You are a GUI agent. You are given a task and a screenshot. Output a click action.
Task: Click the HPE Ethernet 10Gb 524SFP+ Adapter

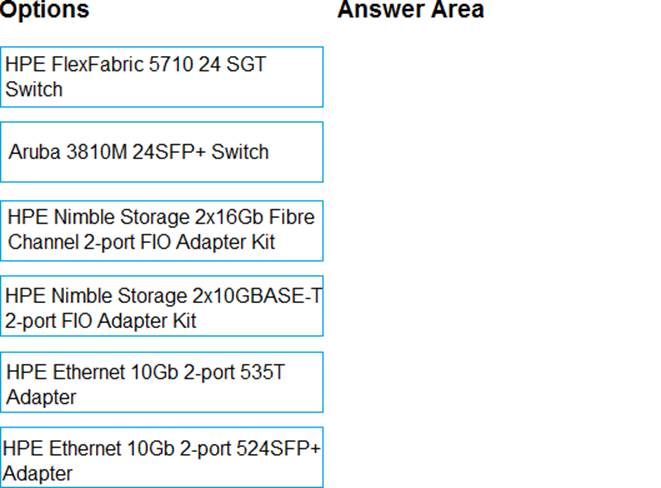point(162,460)
